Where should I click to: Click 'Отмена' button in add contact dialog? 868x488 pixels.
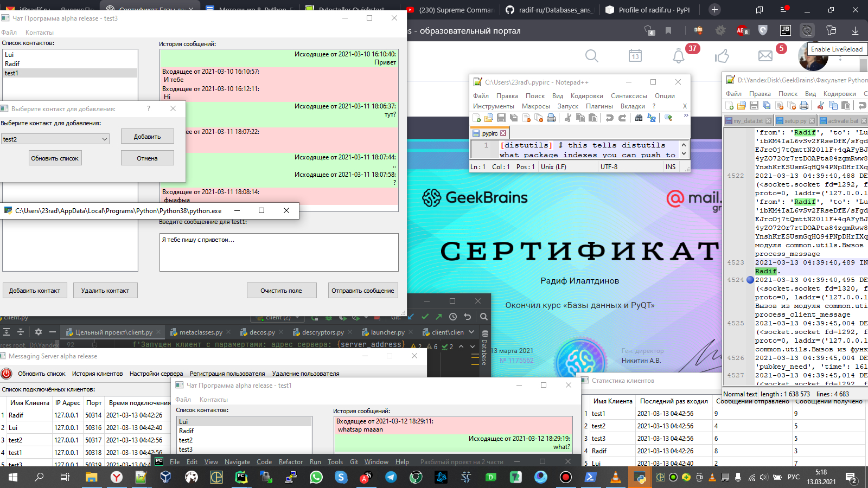[x=148, y=158]
